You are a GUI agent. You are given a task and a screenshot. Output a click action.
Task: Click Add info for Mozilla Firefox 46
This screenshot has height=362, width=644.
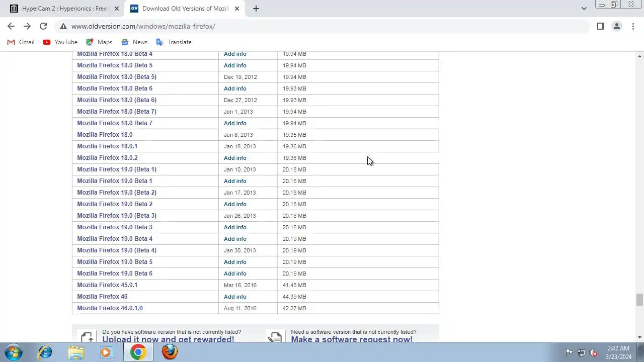(235, 297)
